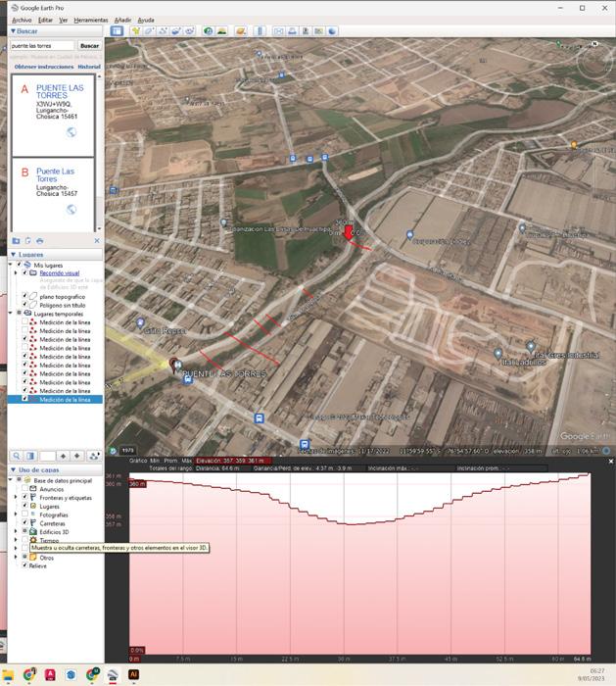Click the globe icon under result A
Viewport: 616px width, 686px height.
pos(71,132)
